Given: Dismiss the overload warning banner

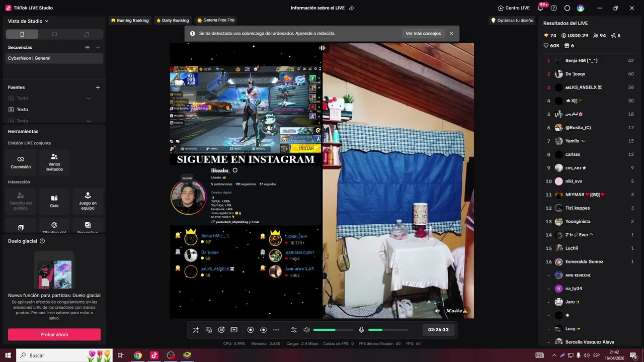Looking at the screenshot, I should (x=451, y=34).
